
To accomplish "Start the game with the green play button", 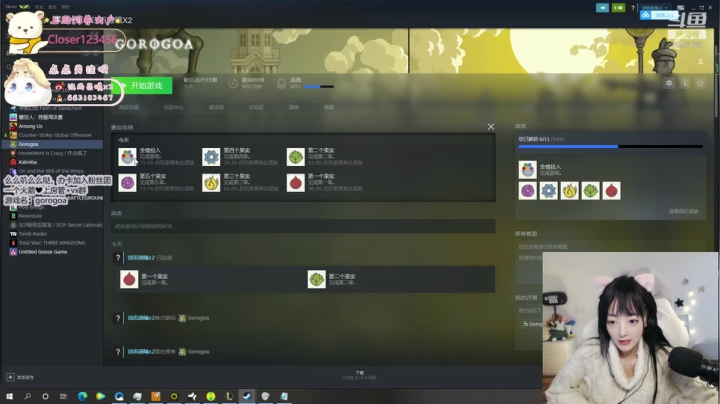I will pyautogui.click(x=141, y=85).
